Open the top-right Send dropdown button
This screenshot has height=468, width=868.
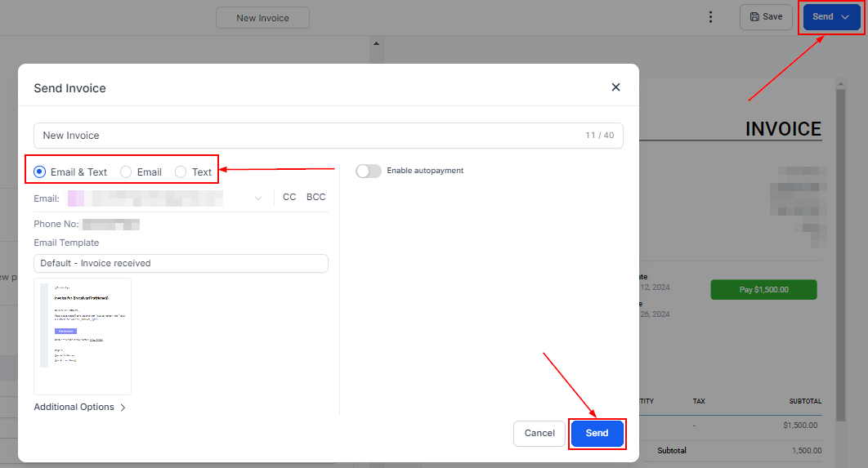click(x=831, y=17)
